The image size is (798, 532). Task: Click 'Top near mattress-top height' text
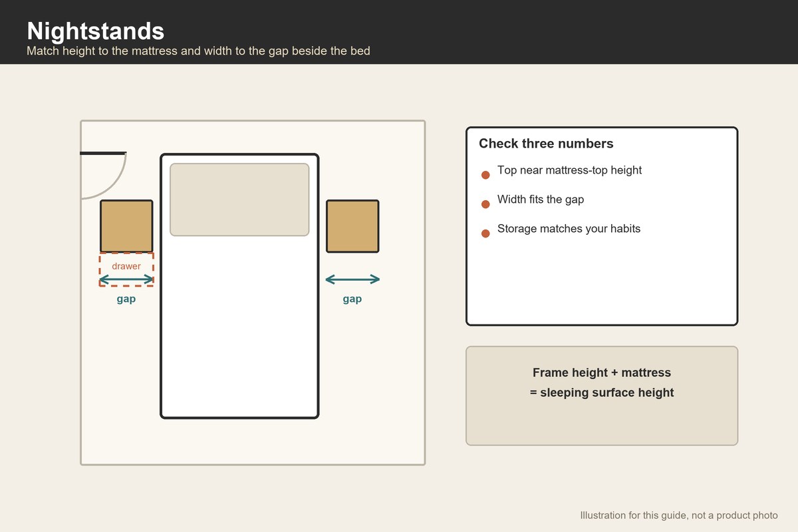[x=569, y=170]
